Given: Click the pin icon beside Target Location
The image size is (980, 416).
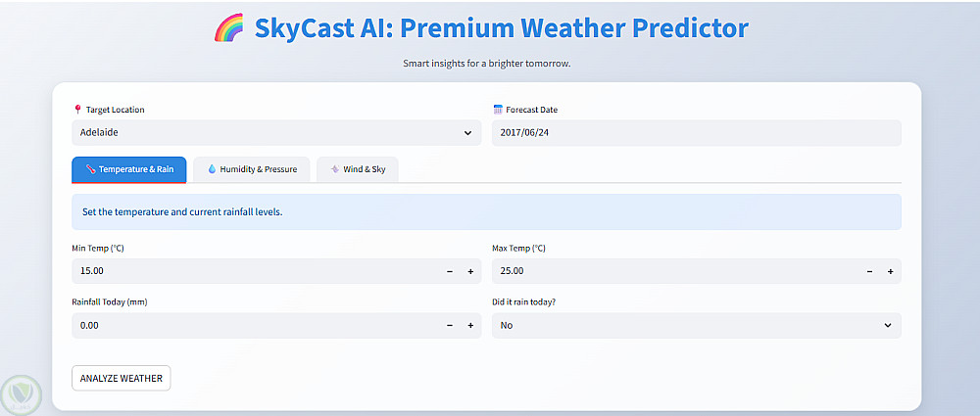Looking at the screenshot, I should (76, 110).
